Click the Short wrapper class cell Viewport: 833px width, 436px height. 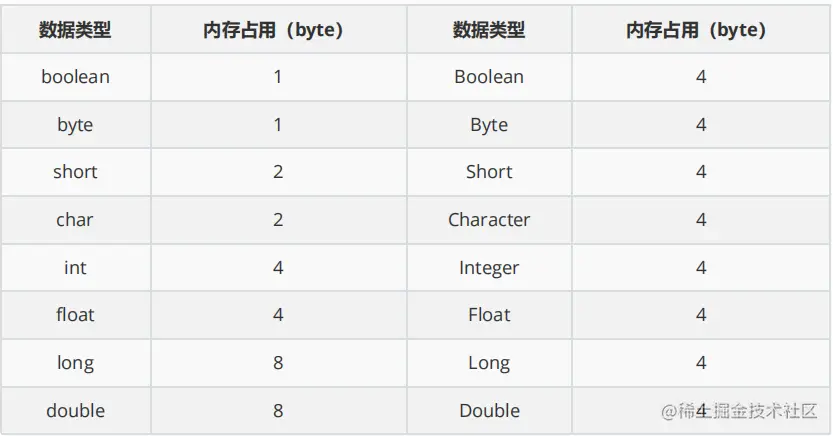[489, 172]
